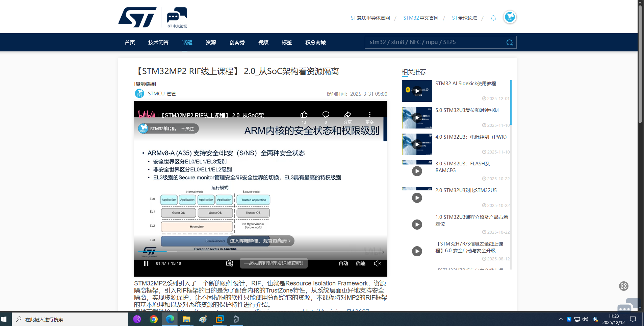Click the related-list blue scrollbar thumb
The width and height of the screenshot is (644, 326).
point(511,102)
